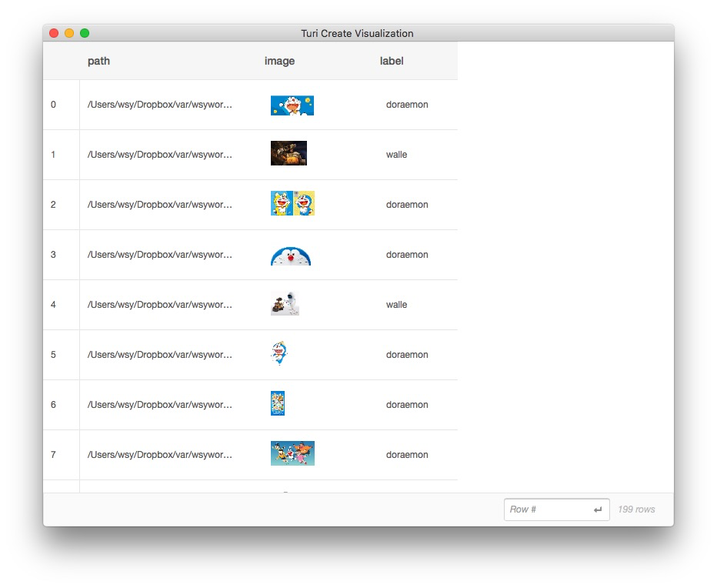
Task: Select the small Doraemon image in row 5
Action: pos(278,353)
